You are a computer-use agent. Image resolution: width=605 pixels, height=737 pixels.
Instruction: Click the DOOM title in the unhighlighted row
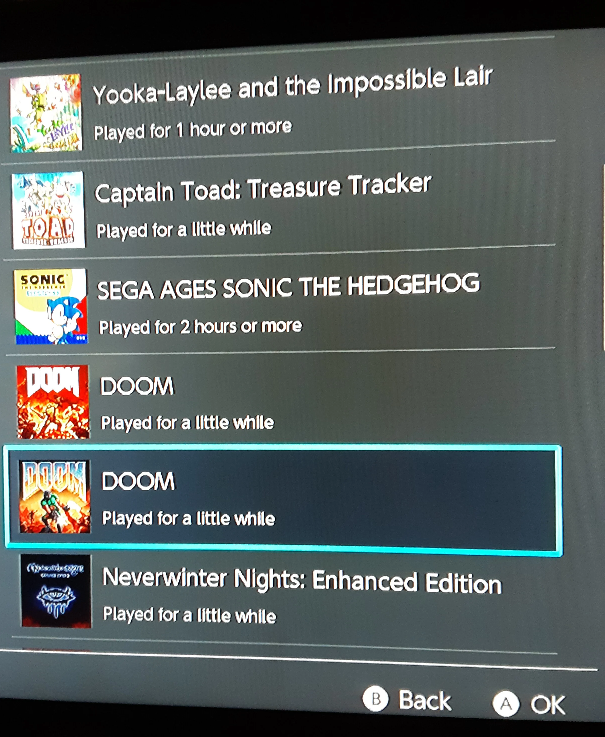[x=137, y=386]
